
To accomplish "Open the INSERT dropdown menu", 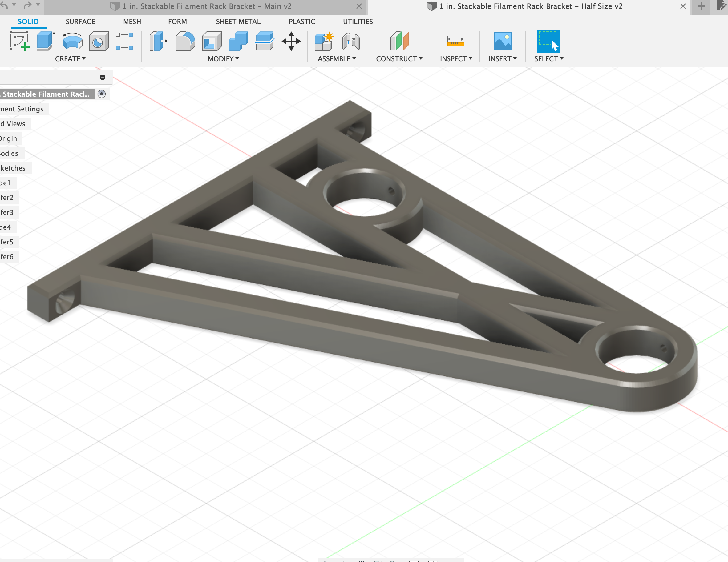I will tap(503, 59).
